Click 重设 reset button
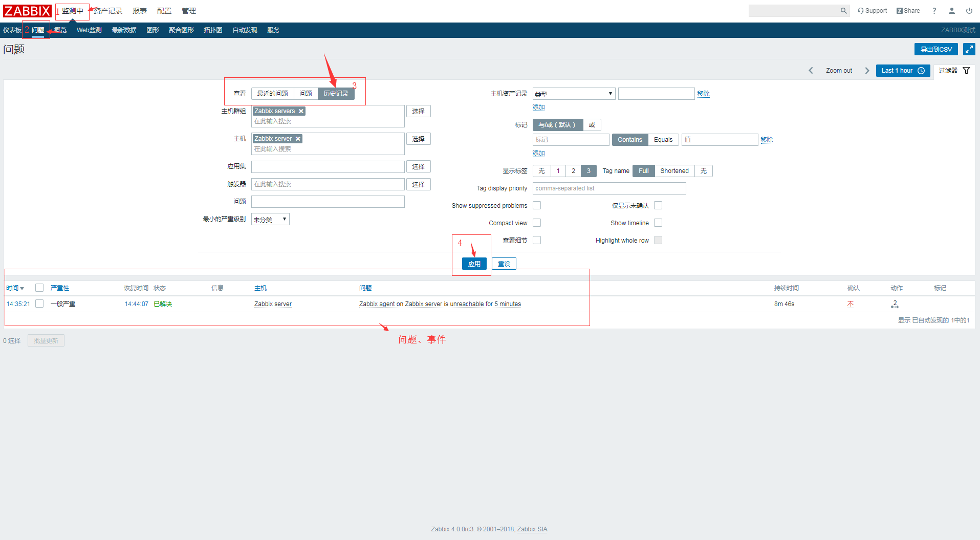Viewport: 980px width, 540px height. tap(504, 264)
